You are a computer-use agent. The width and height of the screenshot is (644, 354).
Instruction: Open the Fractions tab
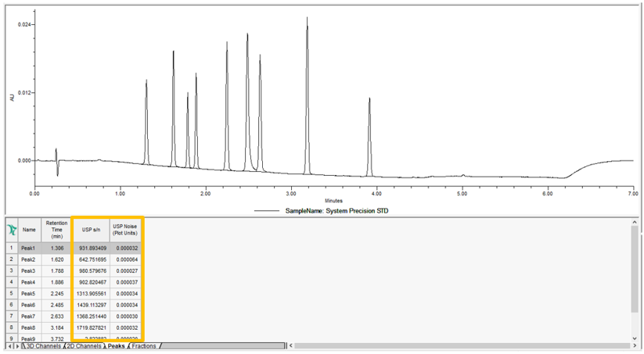(x=144, y=346)
